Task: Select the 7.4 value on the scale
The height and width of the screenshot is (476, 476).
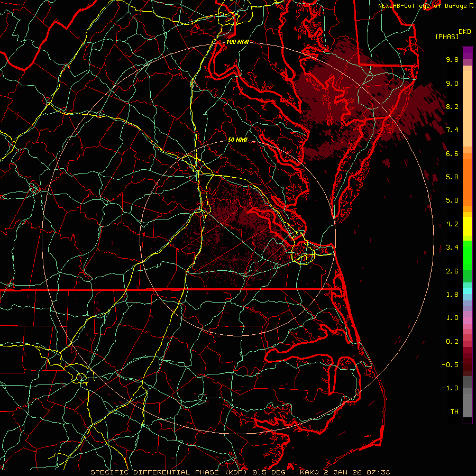Action: tap(452, 130)
